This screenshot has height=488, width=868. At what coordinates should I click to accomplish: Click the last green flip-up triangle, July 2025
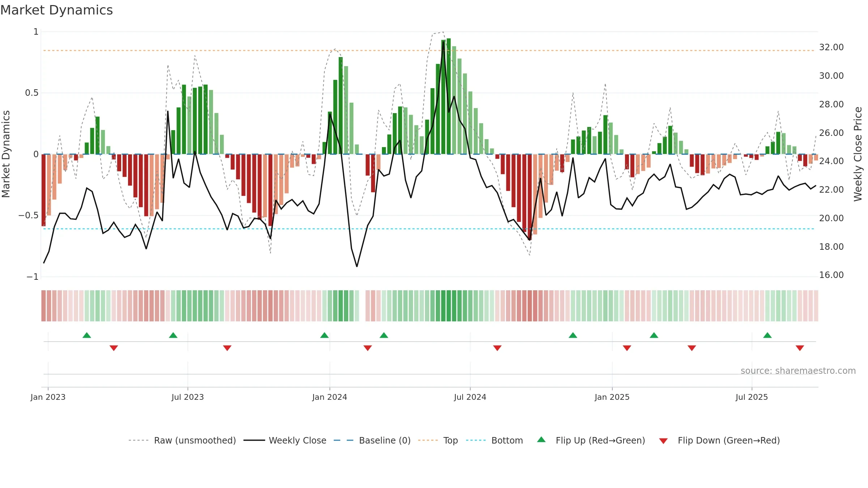click(x=767, y=335)
